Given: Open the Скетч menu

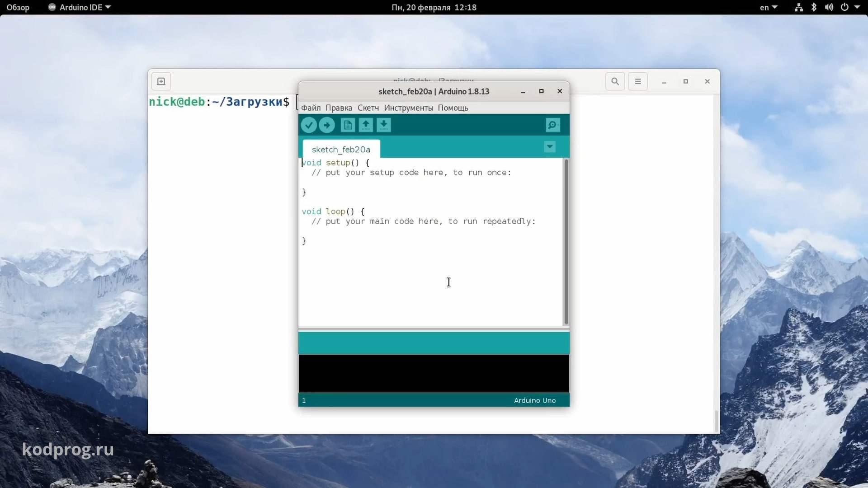Looking at the screenshot, I should pyautogui.click(x=368, y=108).
